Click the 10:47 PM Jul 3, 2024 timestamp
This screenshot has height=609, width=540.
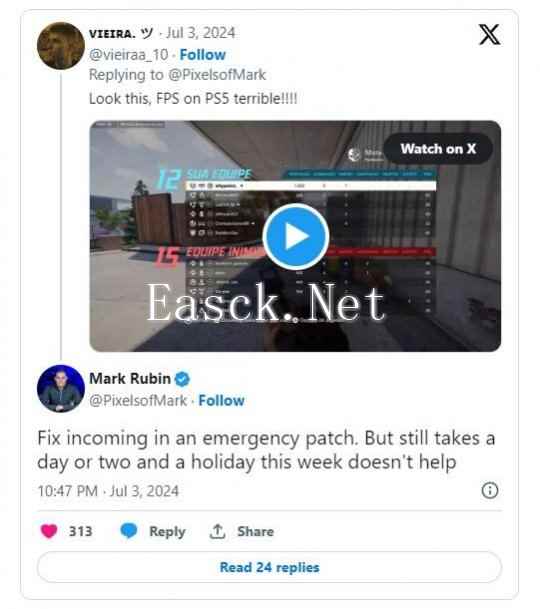pos(108,491)
